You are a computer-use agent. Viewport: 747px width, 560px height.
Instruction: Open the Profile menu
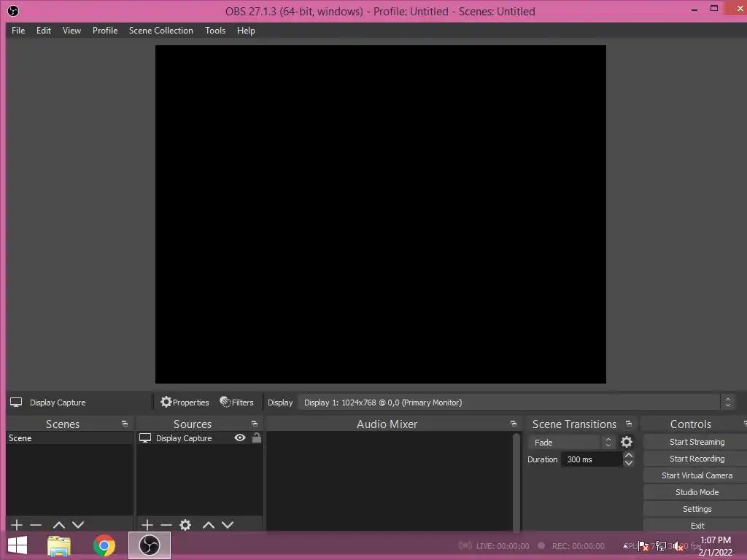click(105, 31)
